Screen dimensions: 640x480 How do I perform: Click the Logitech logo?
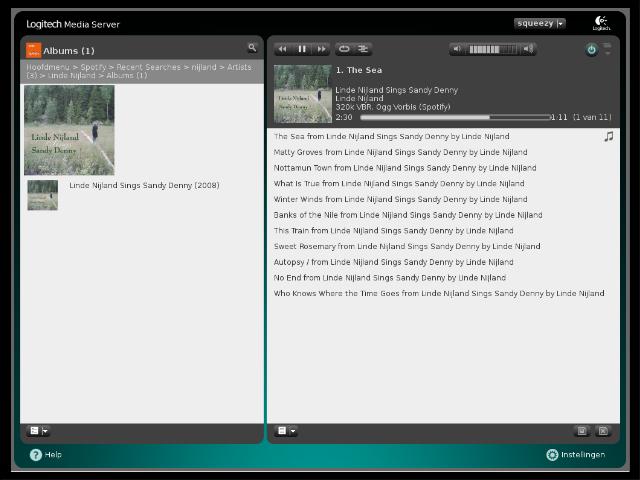[601, 23]
